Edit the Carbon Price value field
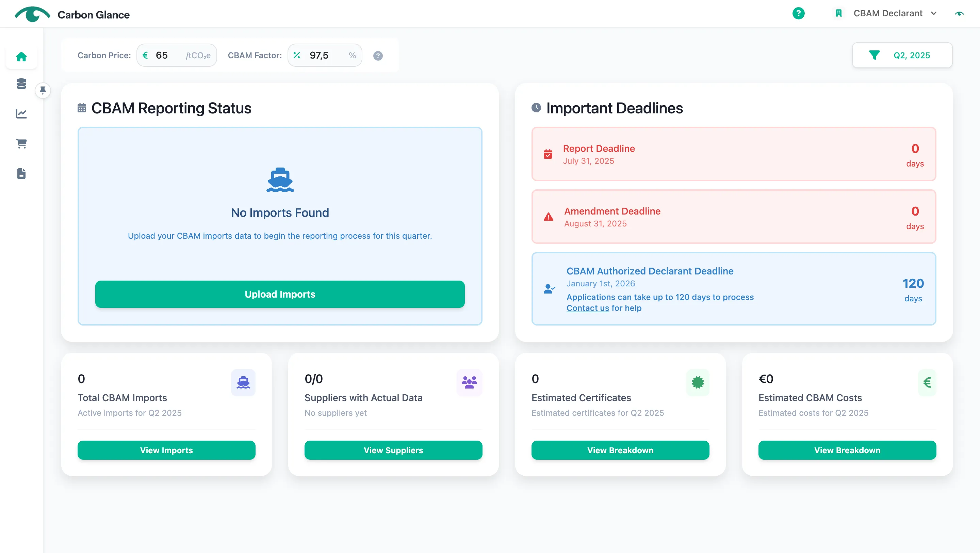 (x=177, y=56)
